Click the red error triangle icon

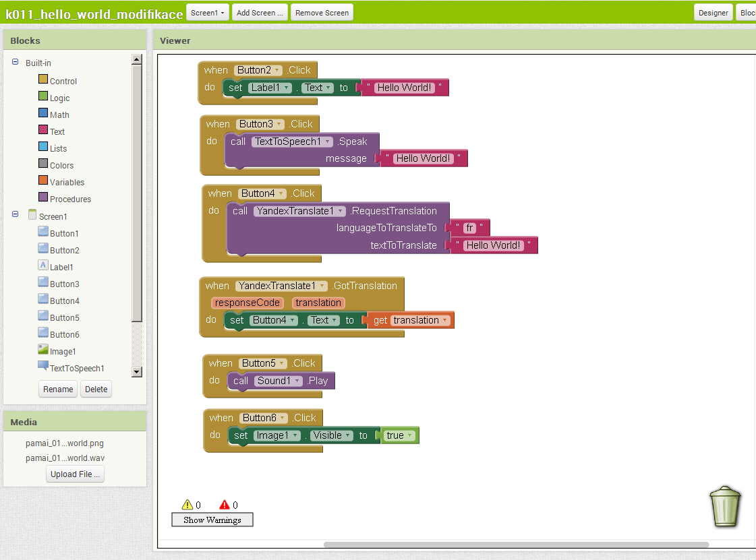coord(224,505)
